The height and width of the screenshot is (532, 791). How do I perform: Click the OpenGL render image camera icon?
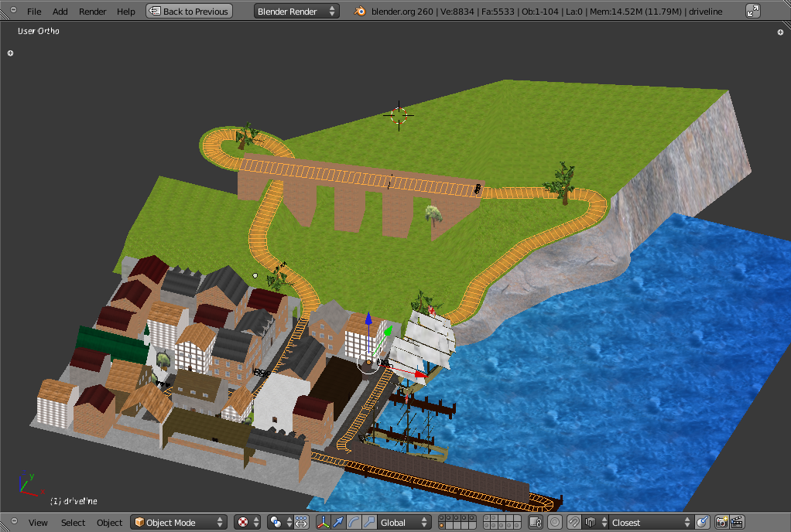coord(721,523)
